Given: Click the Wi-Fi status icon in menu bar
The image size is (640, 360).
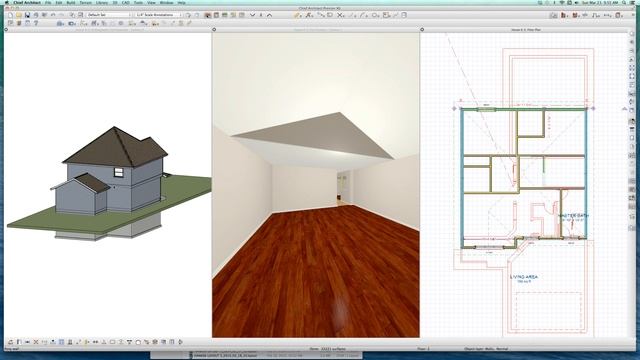Looking at the screenshot, I should [562, 3].
